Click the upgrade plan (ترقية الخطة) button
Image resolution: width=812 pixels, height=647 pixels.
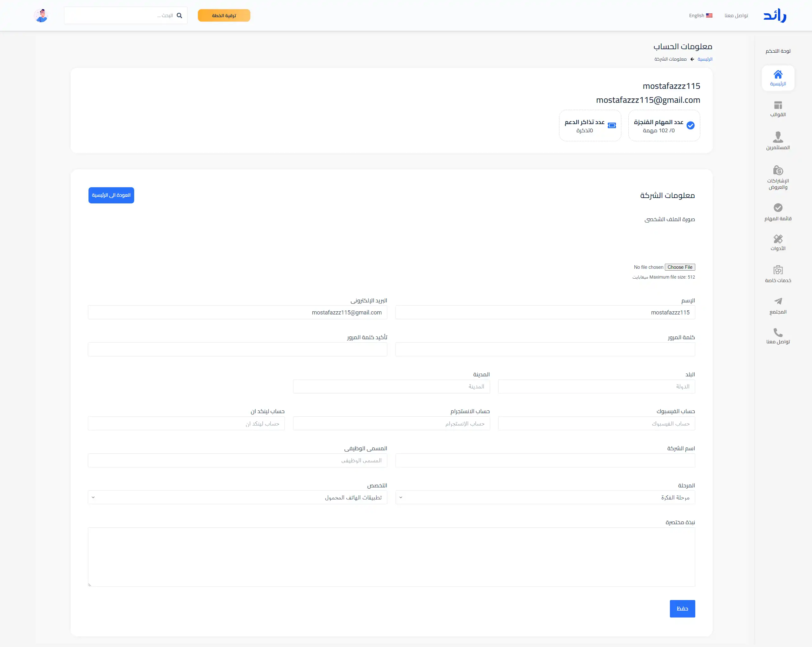224,16
